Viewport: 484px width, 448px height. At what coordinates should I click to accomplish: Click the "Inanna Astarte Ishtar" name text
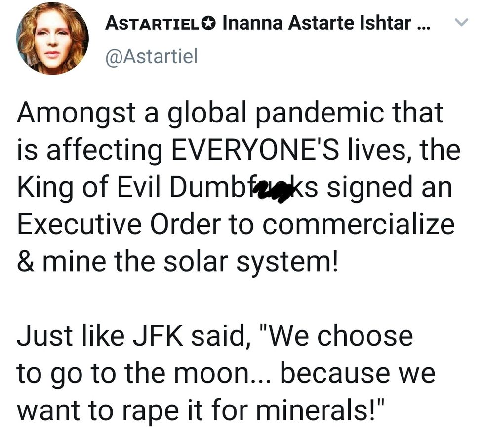pyautogui.click(x=317, y=23)
